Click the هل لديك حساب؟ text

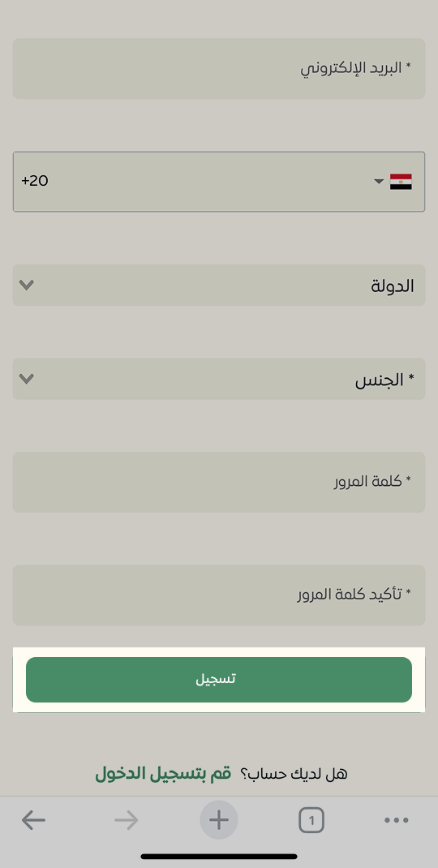(294, 774)
